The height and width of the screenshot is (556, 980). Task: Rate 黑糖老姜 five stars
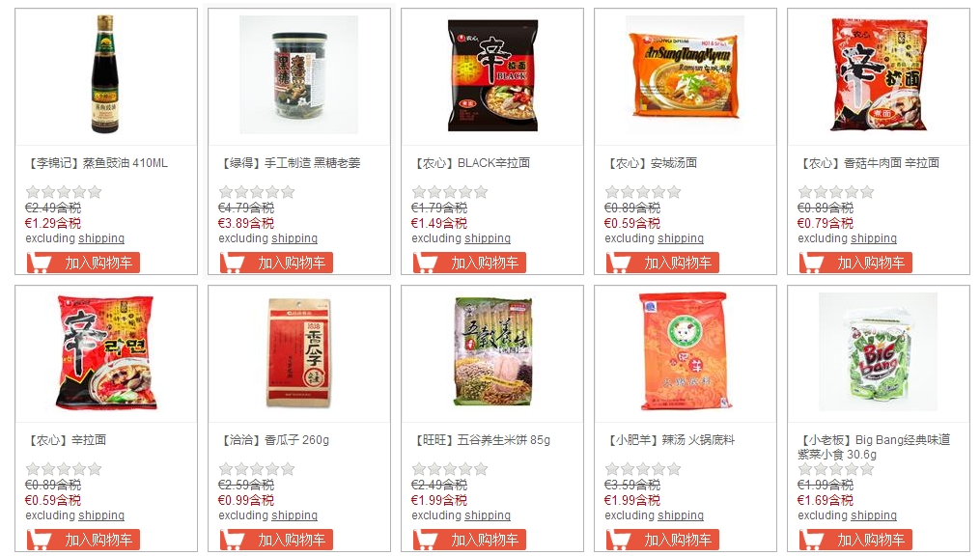(288, 192)
